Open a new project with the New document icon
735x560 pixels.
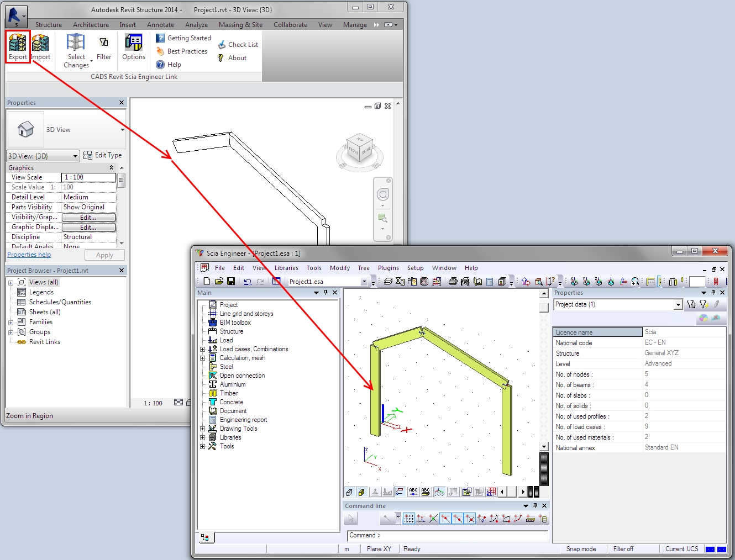206,281
